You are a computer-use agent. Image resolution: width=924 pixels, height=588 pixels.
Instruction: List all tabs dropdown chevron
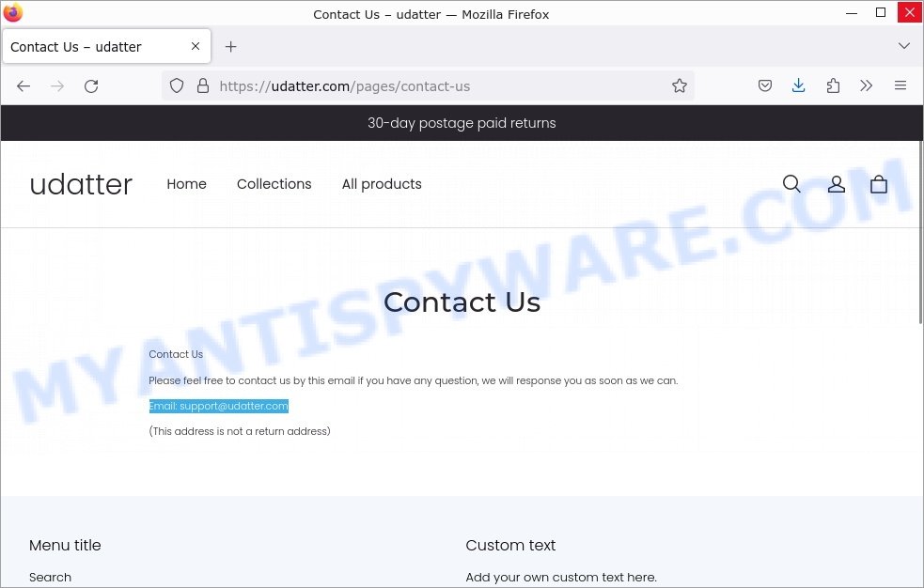904,46
